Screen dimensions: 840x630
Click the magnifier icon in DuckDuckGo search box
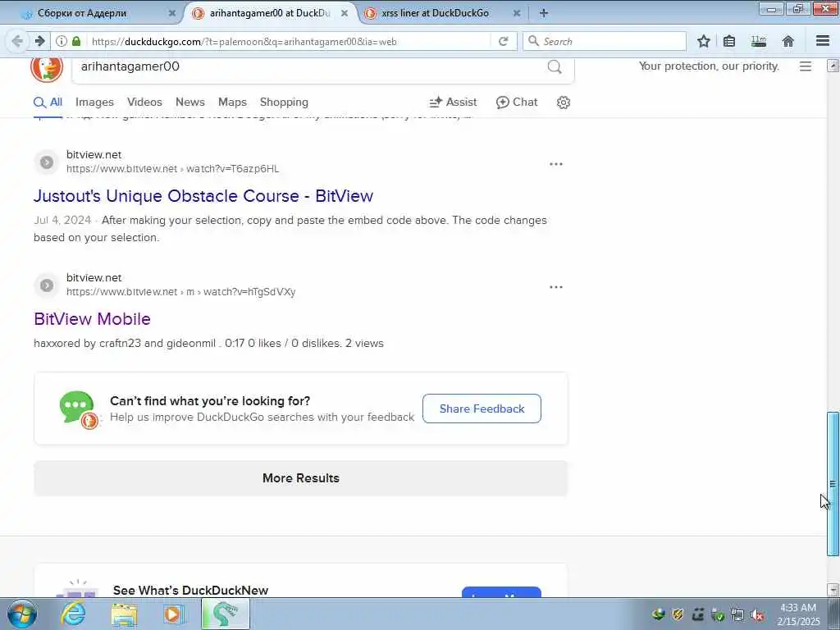(x=555, y=67)
